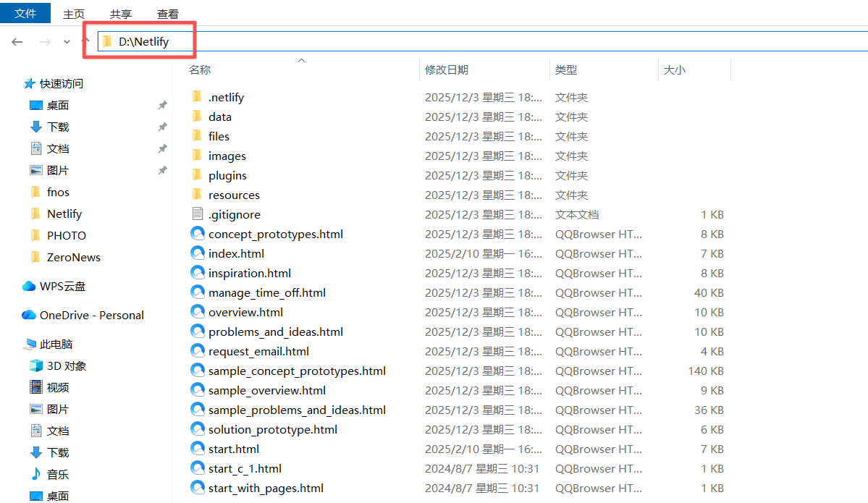
Task: Click the Forward navigation arrow
Action: pyautogui.click(x=45, y=42)
